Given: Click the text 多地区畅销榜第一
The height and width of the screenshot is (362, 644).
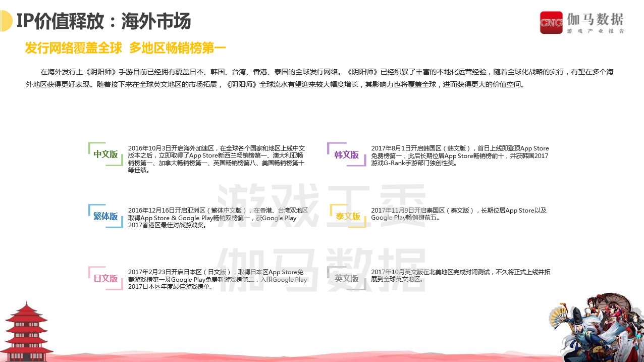Looking at the screenshot, I should pyautogui.click(x=178, y=48).
